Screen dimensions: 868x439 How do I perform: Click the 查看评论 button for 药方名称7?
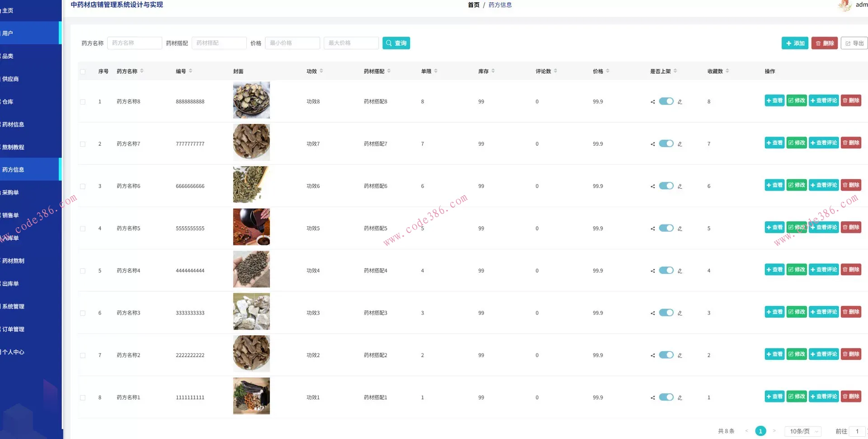pyautogui.click(x=824, y=143)
